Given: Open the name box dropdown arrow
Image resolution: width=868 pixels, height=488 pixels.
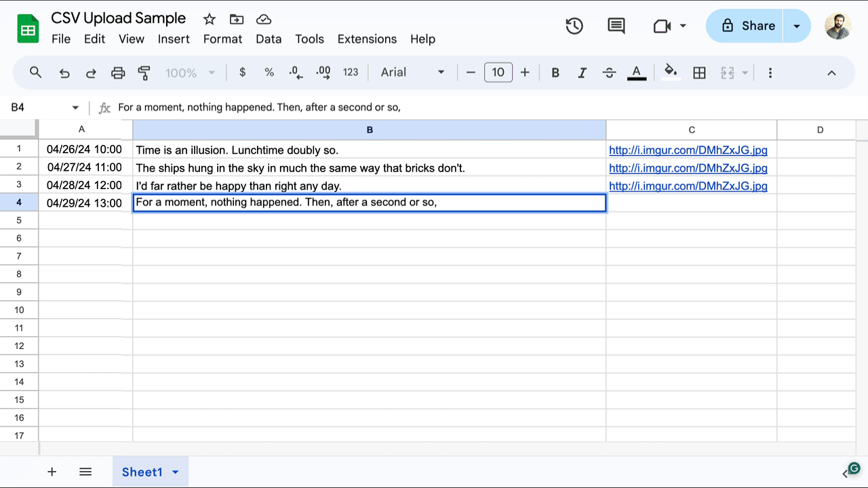Looking at the screenshot, I should click(75, 108).
